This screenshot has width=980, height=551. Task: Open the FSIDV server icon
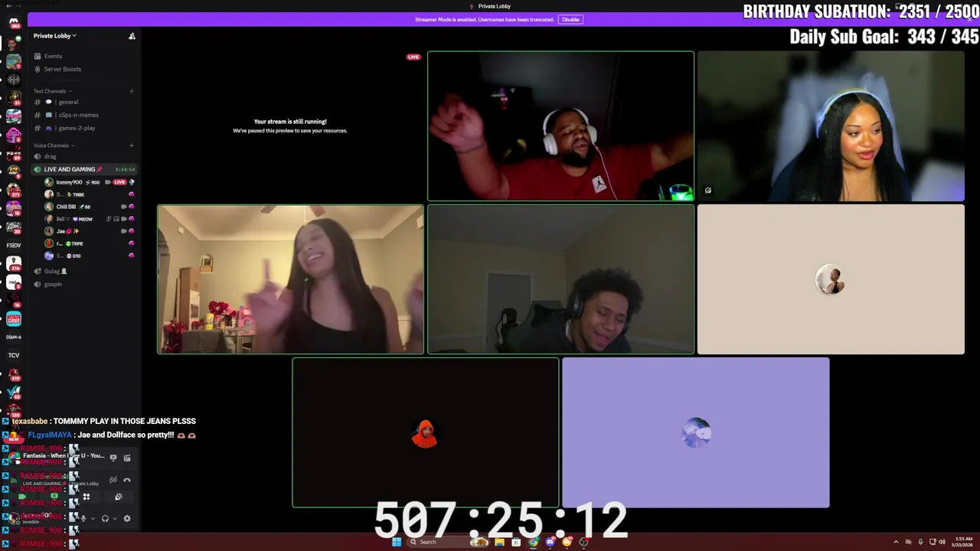(14, 245)
